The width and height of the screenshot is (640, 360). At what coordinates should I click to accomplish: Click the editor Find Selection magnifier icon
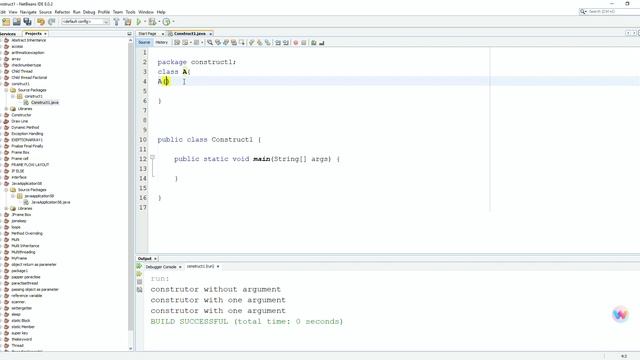(x=210, y=42)
